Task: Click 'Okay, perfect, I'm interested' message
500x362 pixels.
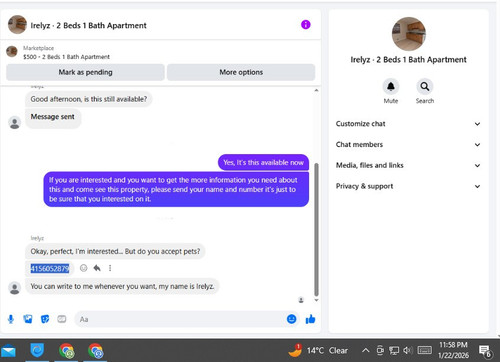Action: point(115,251)
